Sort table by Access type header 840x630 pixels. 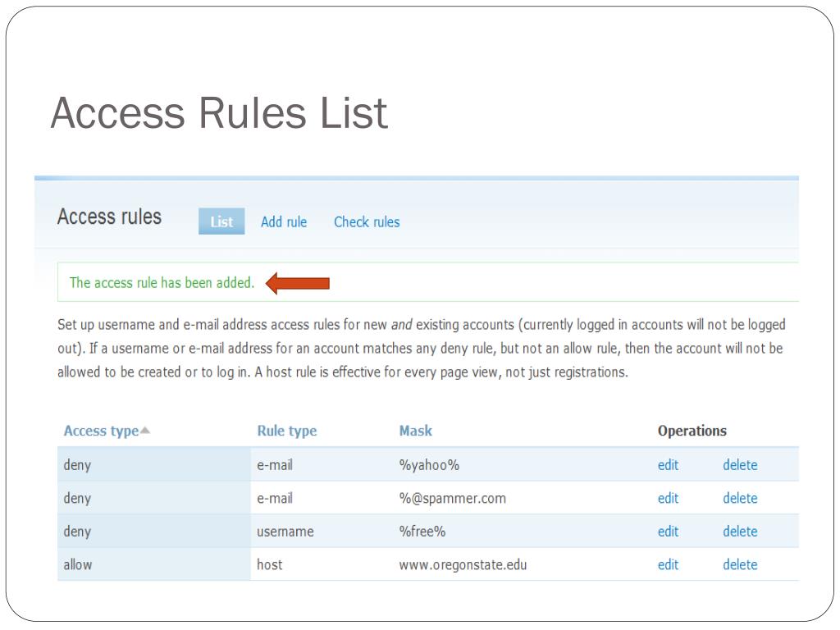click(101, 431)
